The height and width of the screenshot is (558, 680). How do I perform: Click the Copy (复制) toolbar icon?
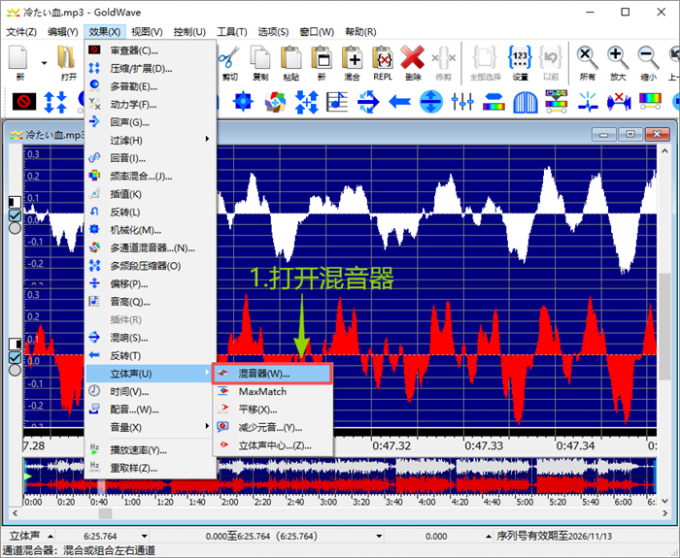pos(261,58)
